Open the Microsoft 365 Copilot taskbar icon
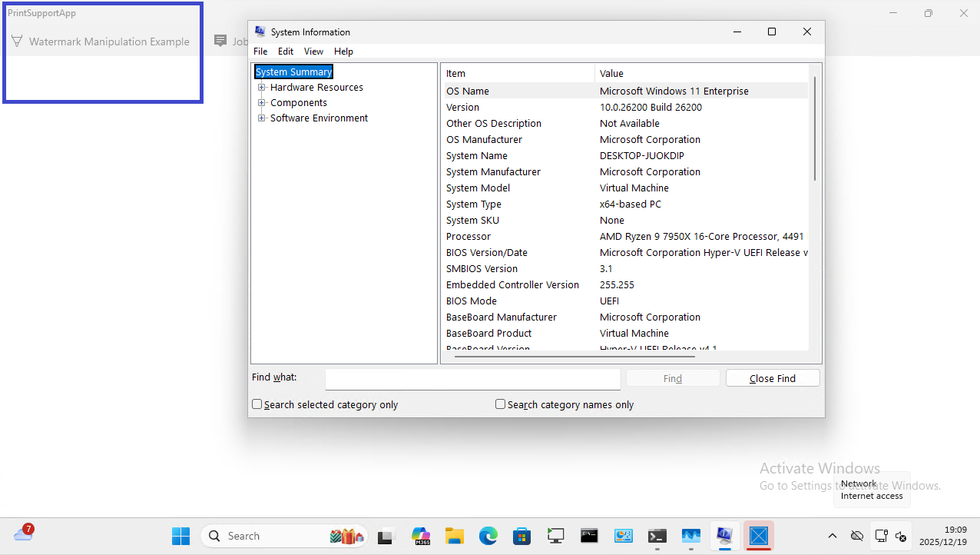The image size is (980, 555). click(x=421, y=536)
